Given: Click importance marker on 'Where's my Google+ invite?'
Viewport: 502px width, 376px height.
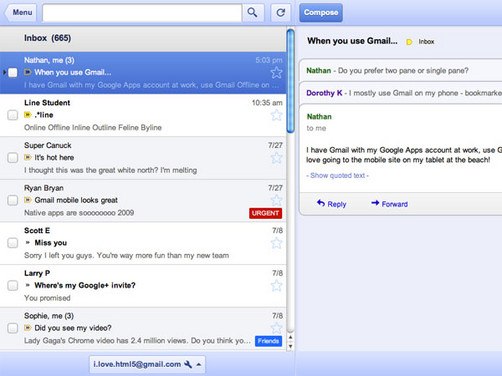Looking at the screenshot, I should (28, 285).
